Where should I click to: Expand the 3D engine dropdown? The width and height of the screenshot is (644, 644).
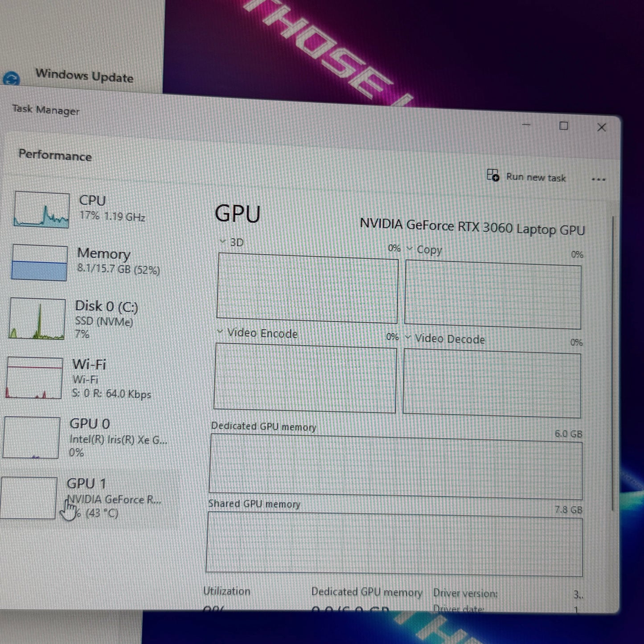pos(222,241)
